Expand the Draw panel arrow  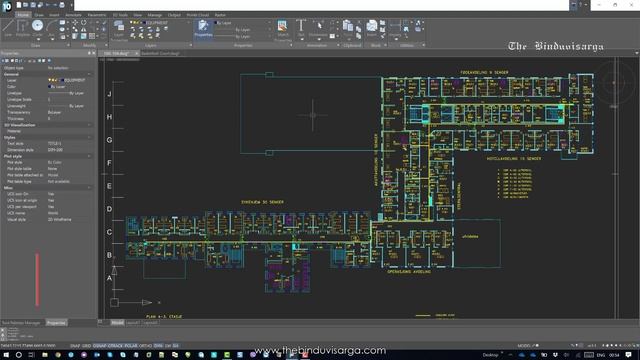pyautogui.click(x=68, y=45)
